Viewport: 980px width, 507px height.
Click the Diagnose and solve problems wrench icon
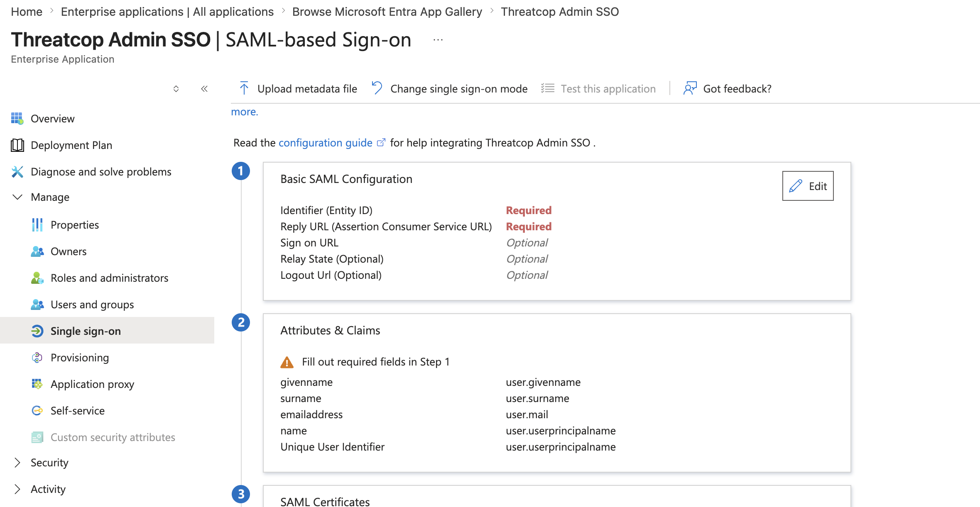(17, 172)
